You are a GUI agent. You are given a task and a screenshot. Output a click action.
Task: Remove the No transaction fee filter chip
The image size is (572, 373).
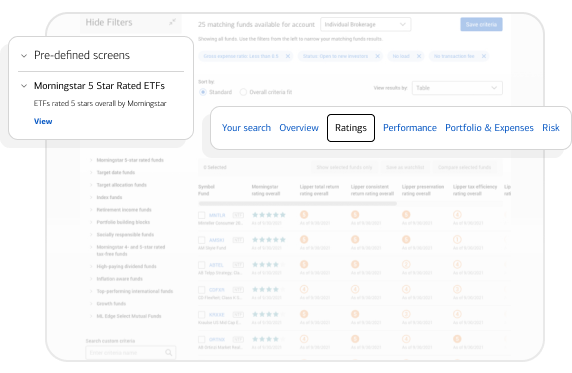coord(484,56)
